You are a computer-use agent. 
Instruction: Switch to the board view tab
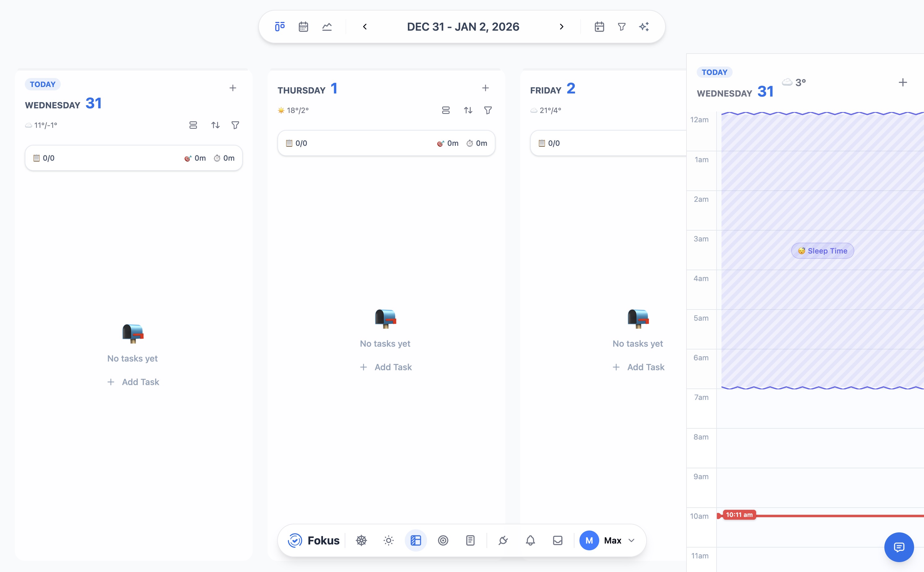(x=279, y=27)
